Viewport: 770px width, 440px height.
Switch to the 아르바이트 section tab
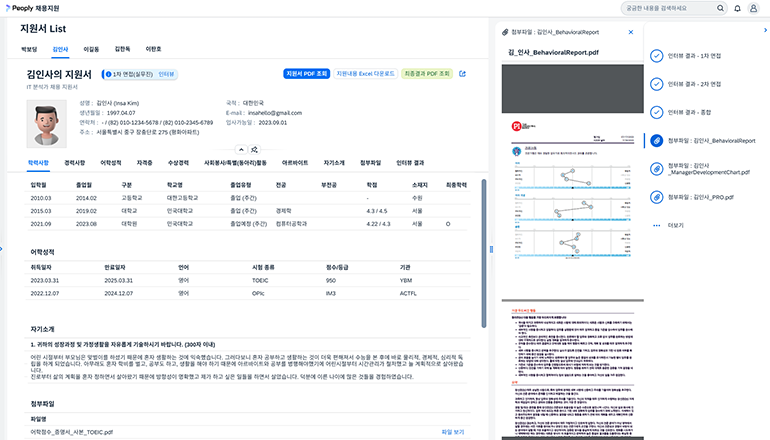[295, 163]
